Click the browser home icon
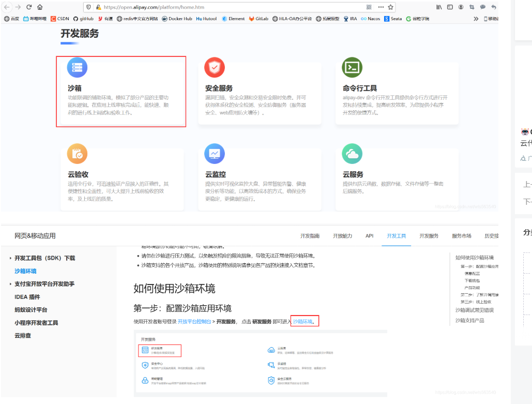The width and height of the screenshot is (532, 404). 40,7
